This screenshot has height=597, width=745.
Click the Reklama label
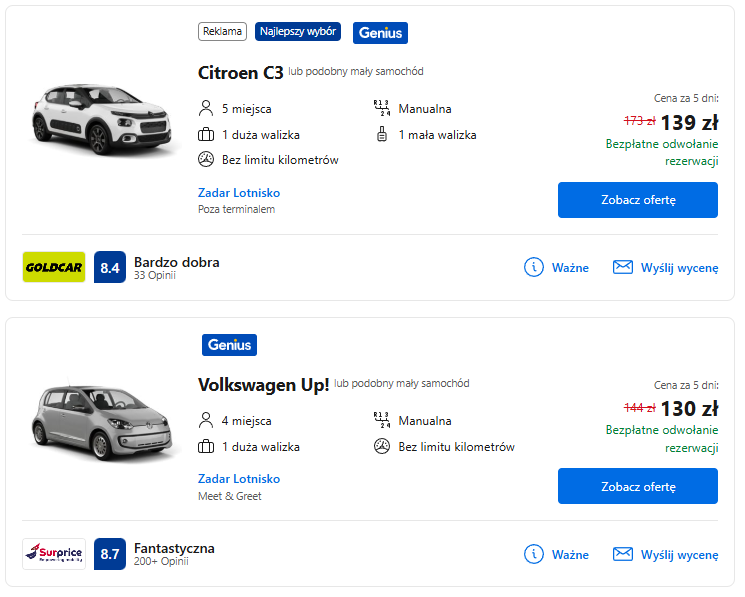coord(223,32)
